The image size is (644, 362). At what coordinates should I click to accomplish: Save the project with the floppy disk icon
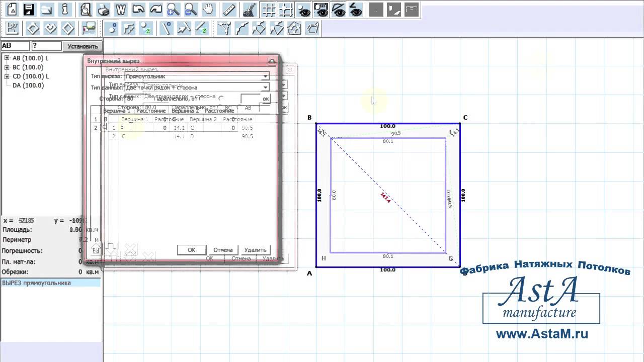tap(29, 9)
